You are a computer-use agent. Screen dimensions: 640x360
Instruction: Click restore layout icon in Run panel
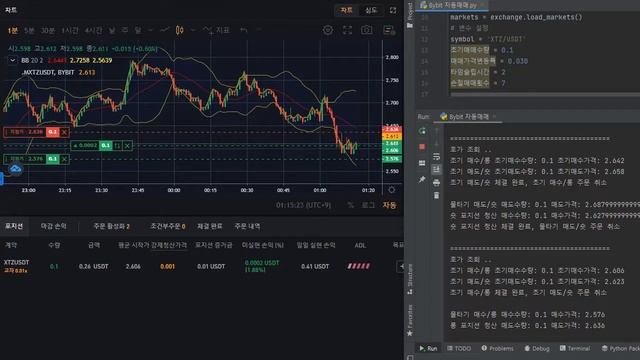[x=422, y=163]
